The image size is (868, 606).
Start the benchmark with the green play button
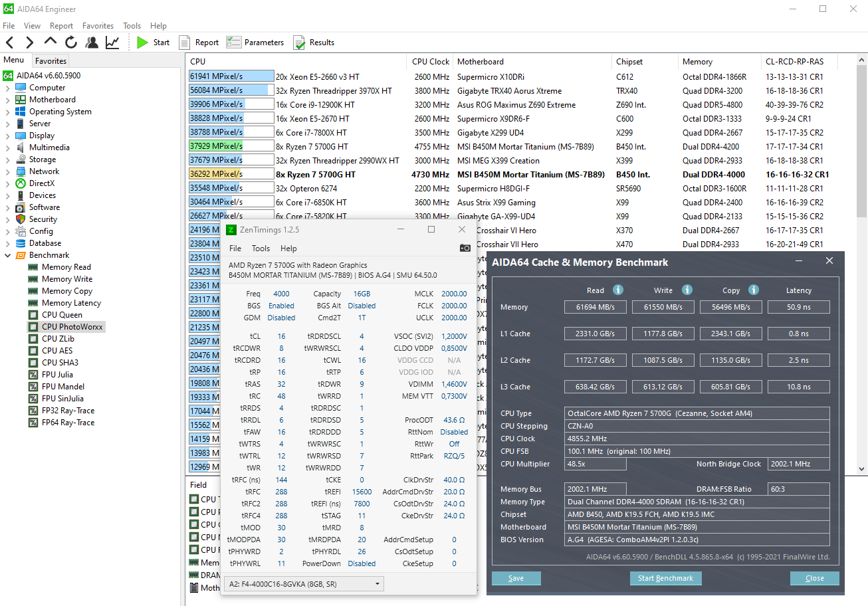pos(153,43)
